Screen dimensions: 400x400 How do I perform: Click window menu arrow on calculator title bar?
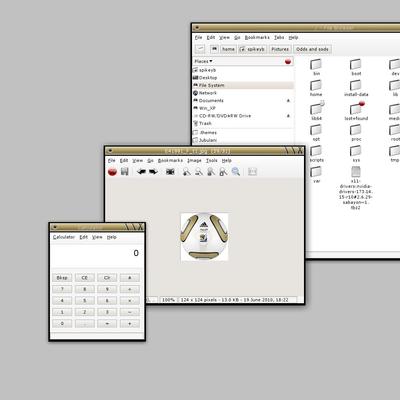(x=55, y=227)
